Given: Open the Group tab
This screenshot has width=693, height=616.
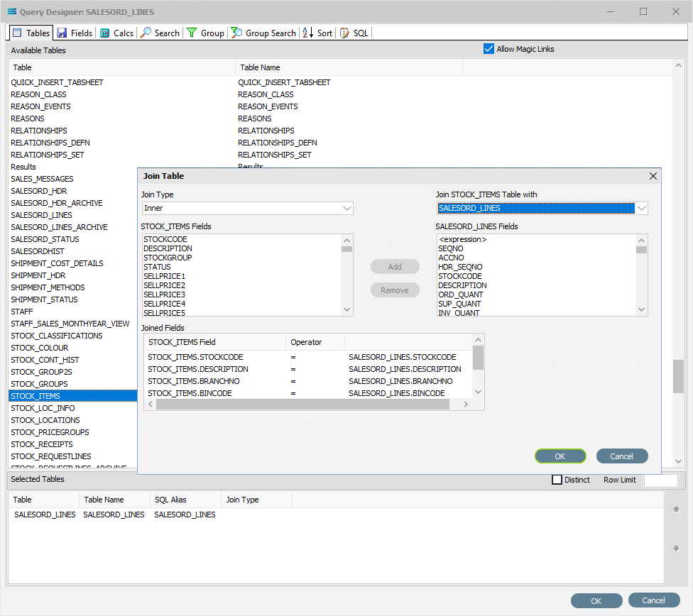Looking at the screenshot, I should click(x=205, y=33).
